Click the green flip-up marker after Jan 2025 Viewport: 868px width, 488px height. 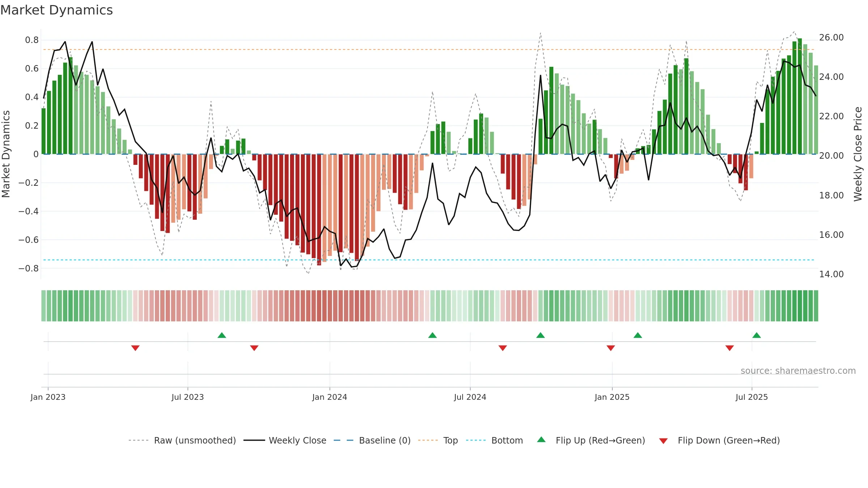pos(638,335)
